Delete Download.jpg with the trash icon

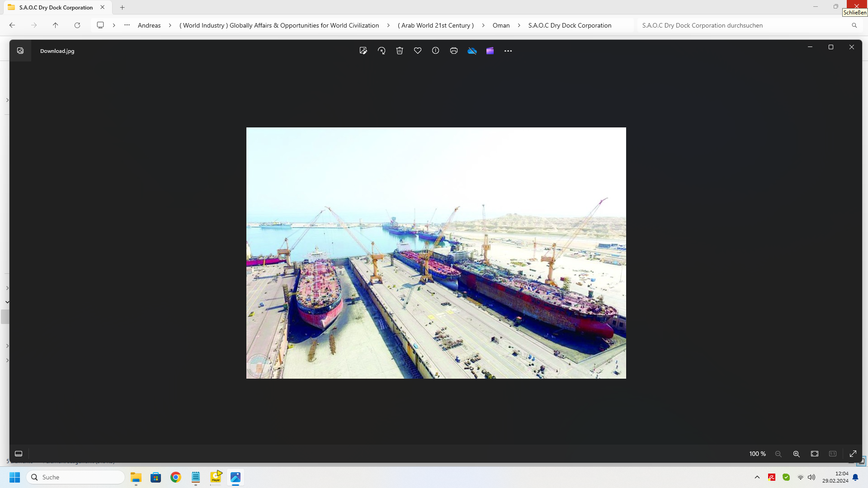tap(400, 51)
